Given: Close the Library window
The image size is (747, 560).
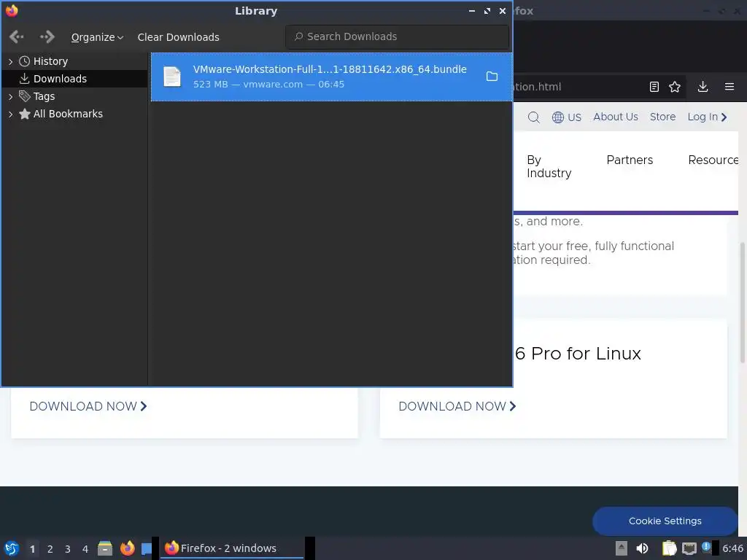Looking at the screenshot, I should point(502,11).
